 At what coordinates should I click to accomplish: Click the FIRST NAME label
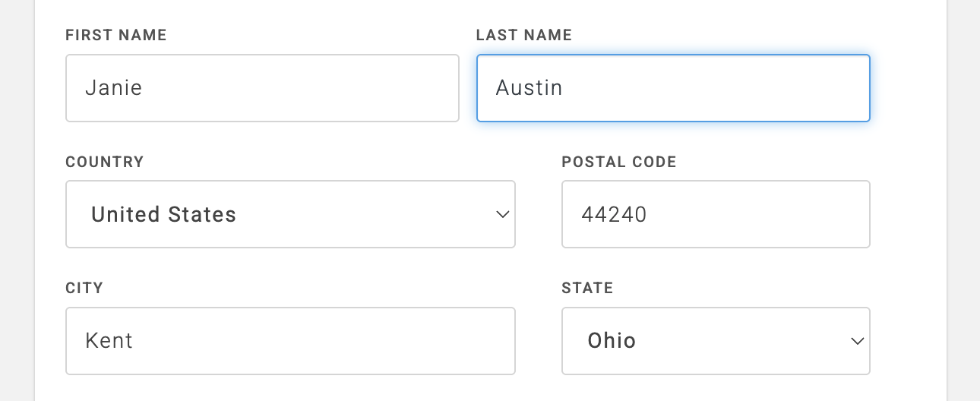[116, 35]
